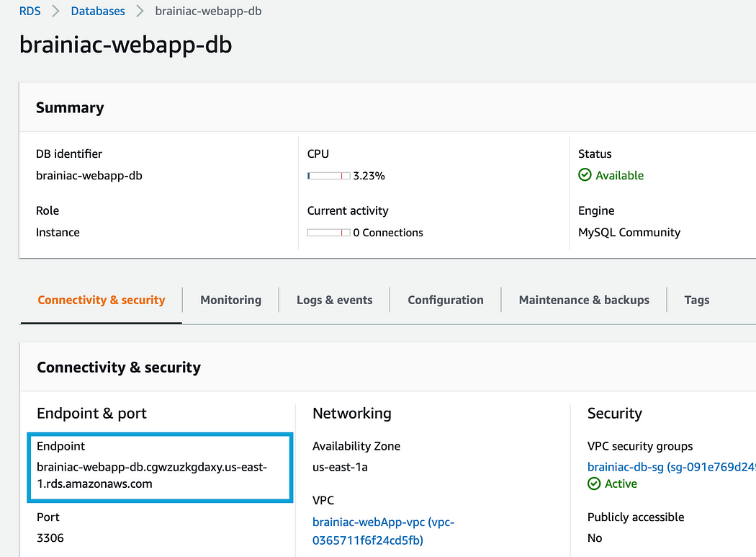Click the VPC security groups label
The height and width of the screenshot is (557, 756).
point(640,446)
